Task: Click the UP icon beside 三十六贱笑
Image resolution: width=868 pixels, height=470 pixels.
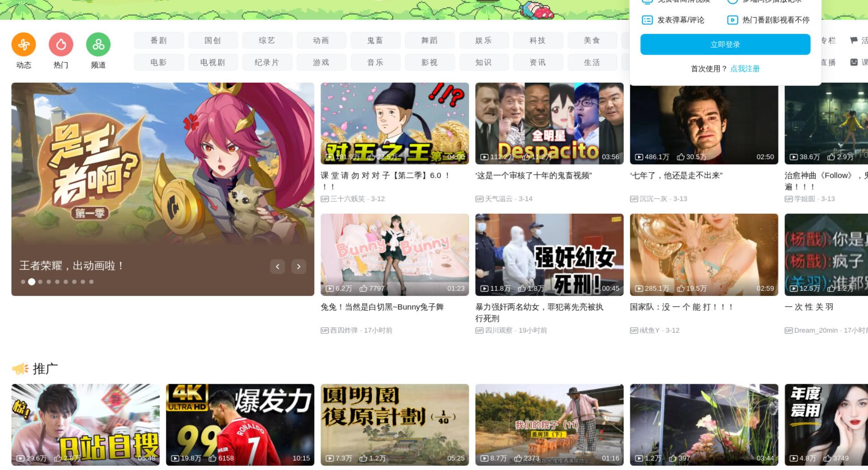Action: tap(325, 199)
